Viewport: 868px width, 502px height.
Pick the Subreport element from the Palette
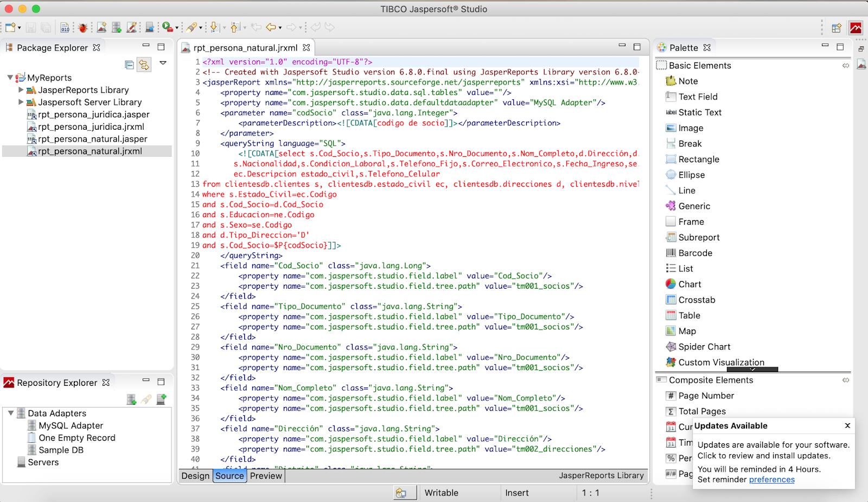tap(699, 237)
